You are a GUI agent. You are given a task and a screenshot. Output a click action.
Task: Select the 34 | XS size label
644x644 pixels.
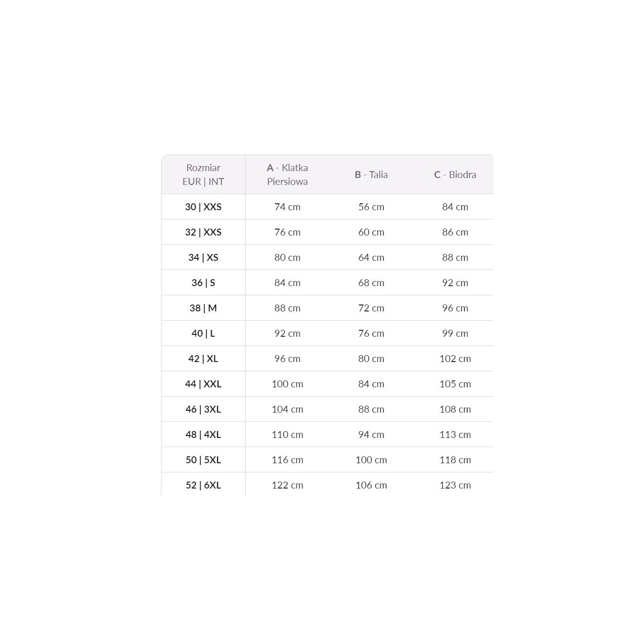[x=203, y=258]
